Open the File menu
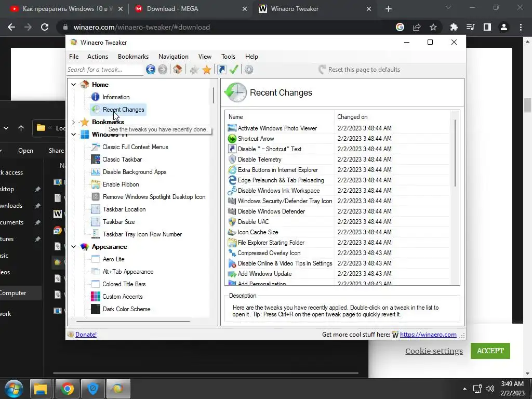 (74, 57)
